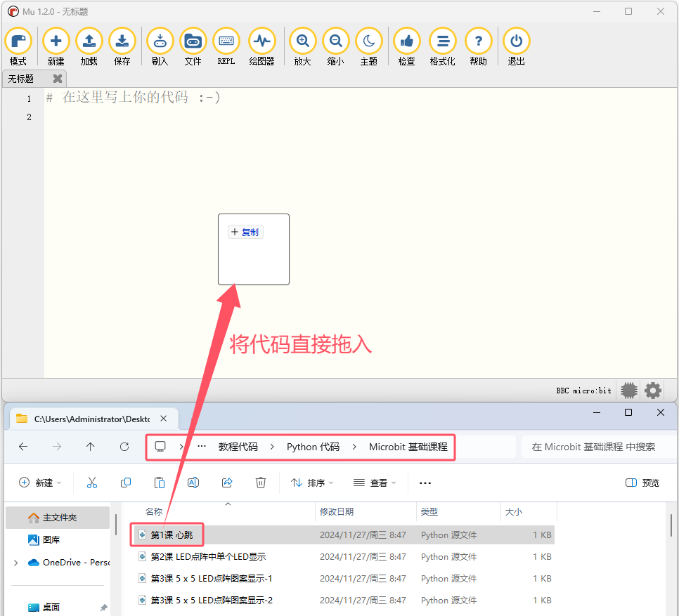Image resolution: width=679 pixels, height=616 pixels.
Task: Click the search box in Microbit 基础课程
Action: pyautogui.click(x=597, y=447)
